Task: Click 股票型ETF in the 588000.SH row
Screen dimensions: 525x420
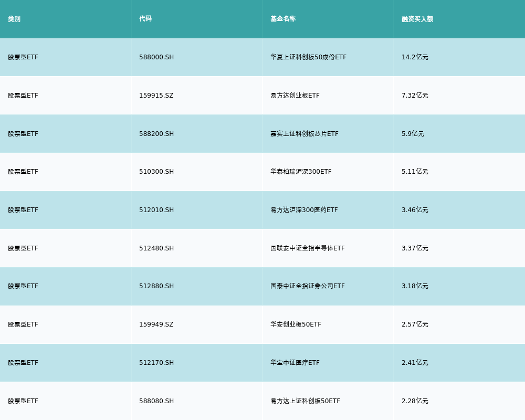Action: (x=23, y=57)
